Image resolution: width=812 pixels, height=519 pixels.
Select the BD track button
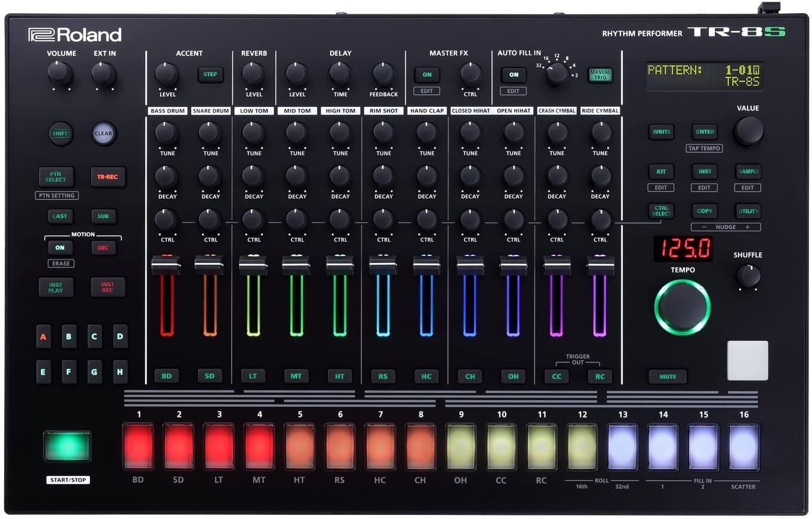(x=167, y=376)
